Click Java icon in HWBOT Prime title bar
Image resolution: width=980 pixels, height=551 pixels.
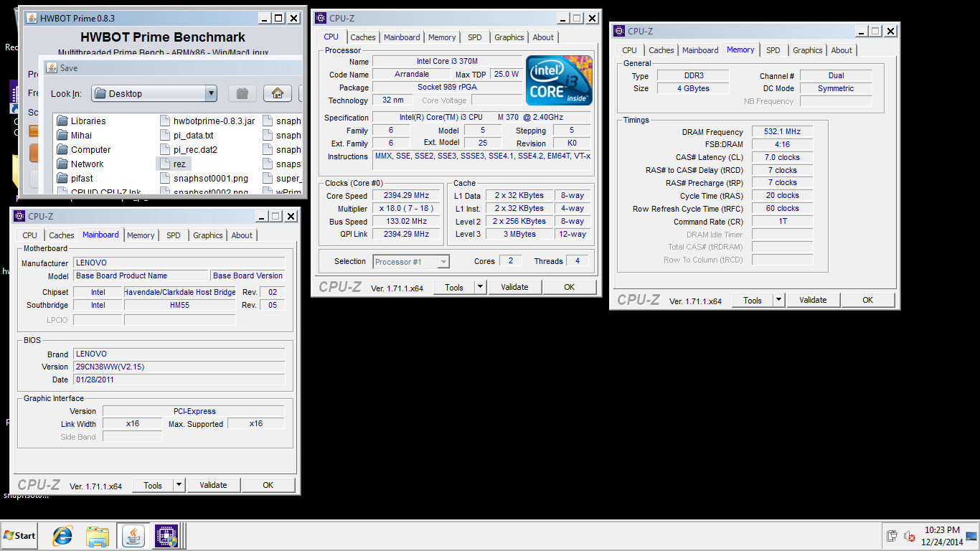[31, 18]
